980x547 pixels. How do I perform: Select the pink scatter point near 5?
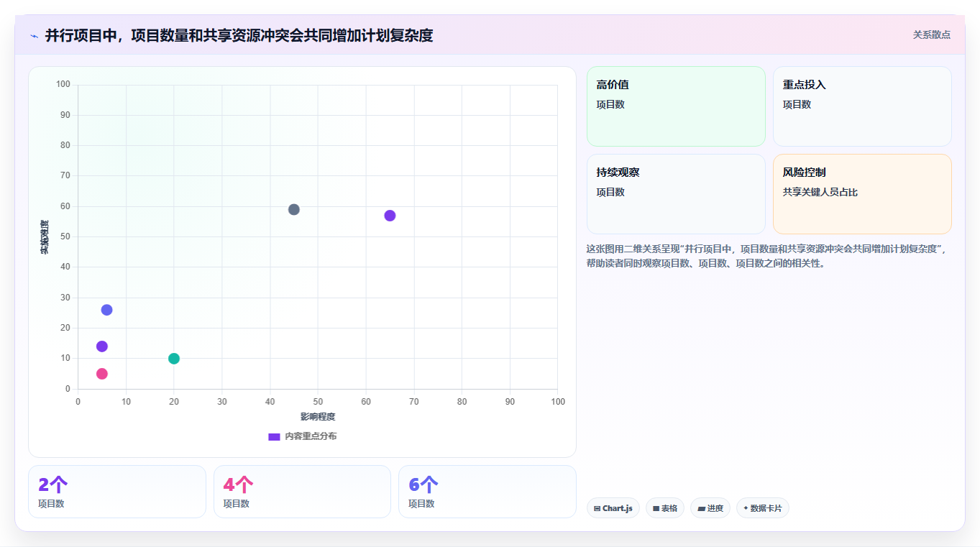(x=102, y=374)
